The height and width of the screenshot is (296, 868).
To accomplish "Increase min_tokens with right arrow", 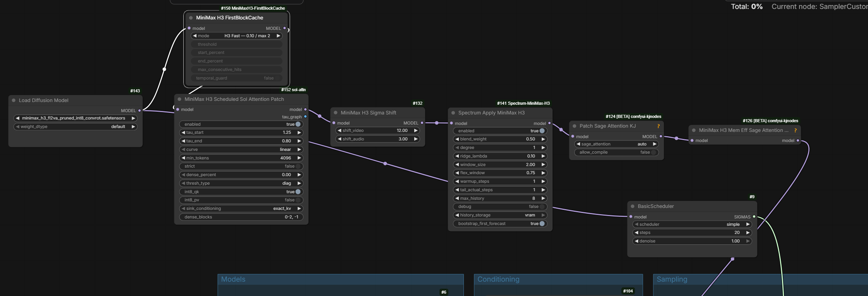I will point(299,158).
